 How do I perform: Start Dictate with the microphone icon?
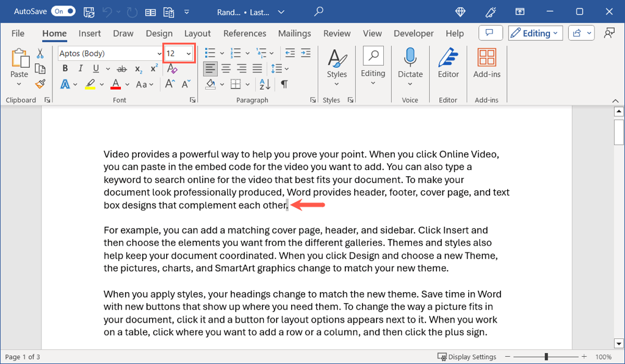(x=410, y=63)
